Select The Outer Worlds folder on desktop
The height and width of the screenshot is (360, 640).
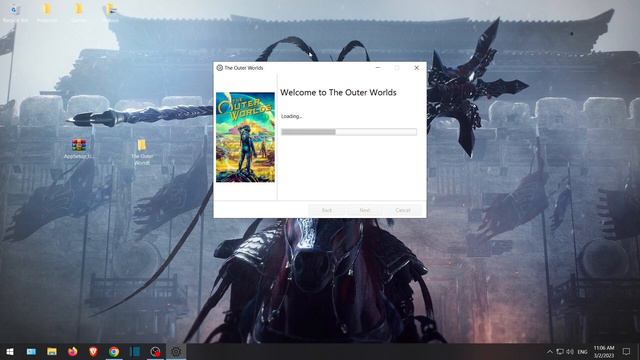(x=142, y=152)
